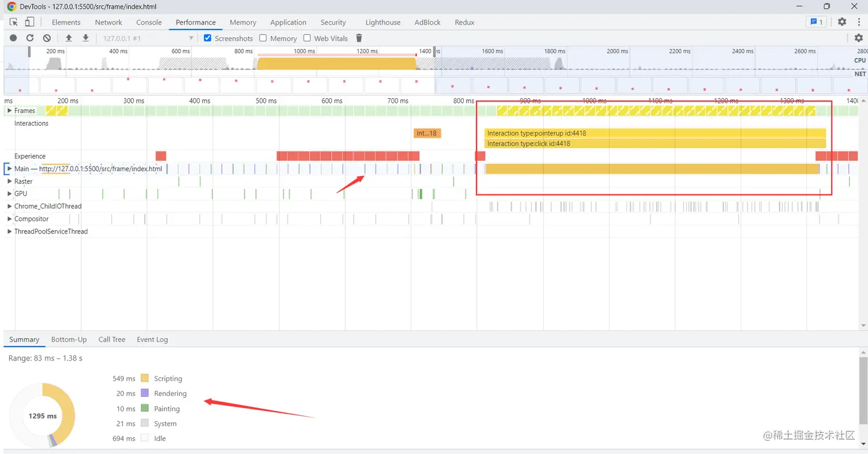The width and height of the screenshot is (868, 454).
Task: Click the trash collect garbage icon
Action: click(x=359, y=38)
